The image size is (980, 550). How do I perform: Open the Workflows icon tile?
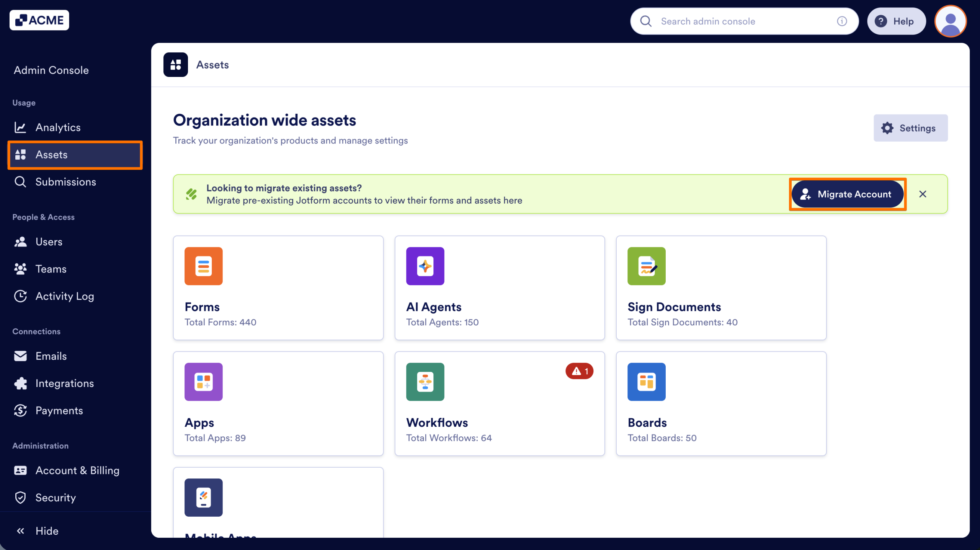pos(425,382)
